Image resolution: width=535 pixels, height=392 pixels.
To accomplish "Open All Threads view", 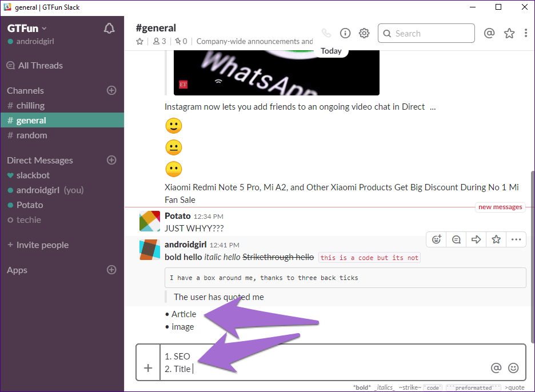I will 35,66.
